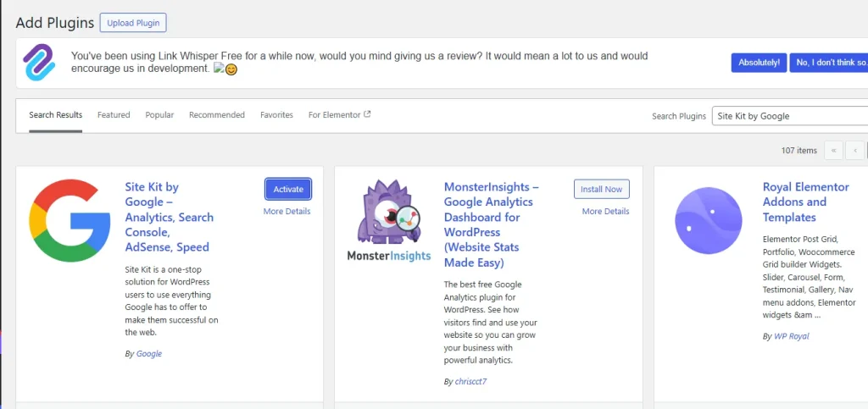Click the smiley emoji in review notice

pyautogui.click(x=231, y=70)
